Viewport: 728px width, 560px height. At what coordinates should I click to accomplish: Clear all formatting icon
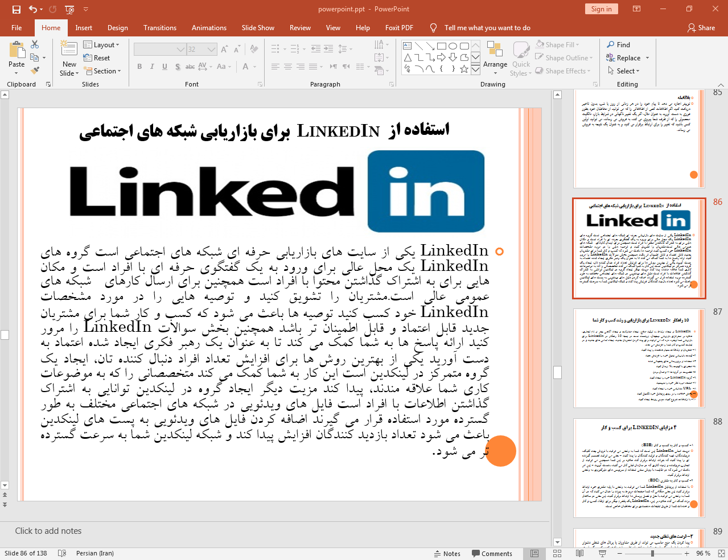tap(254, 50)
